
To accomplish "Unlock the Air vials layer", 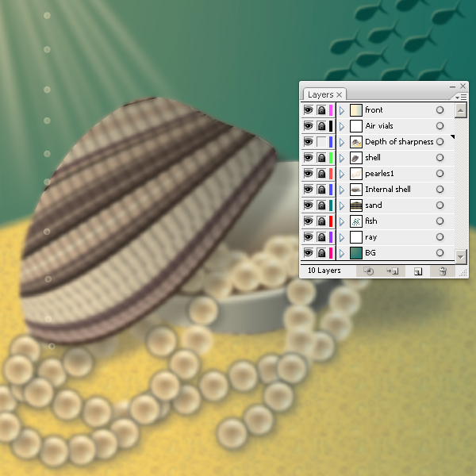I will pos(321,125).
